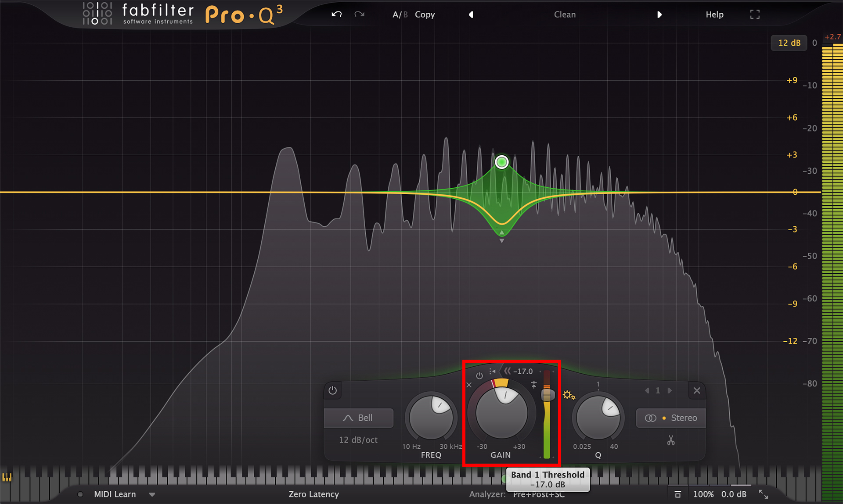Split the band with scissors icon
This screenshot has width=843, height=504.
pos(671,440)
